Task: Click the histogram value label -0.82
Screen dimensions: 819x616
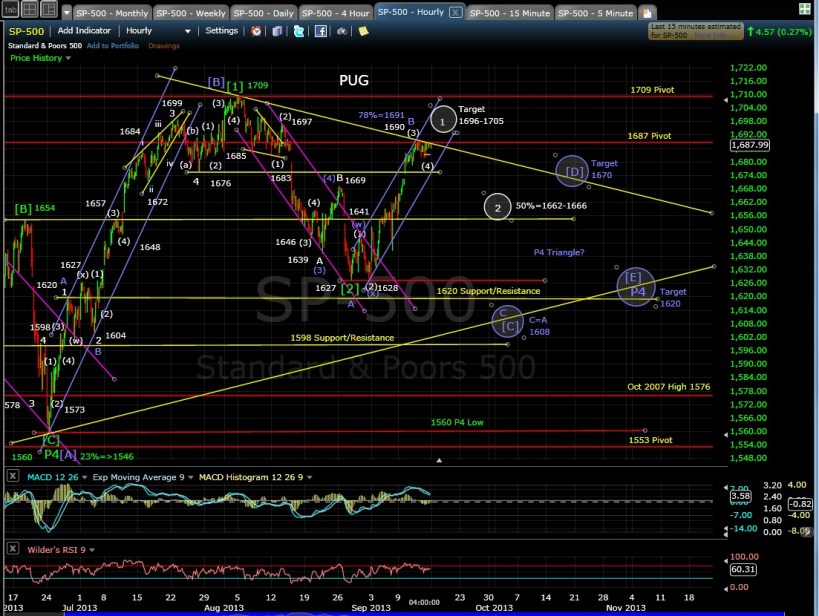Action: coord(800,504)
